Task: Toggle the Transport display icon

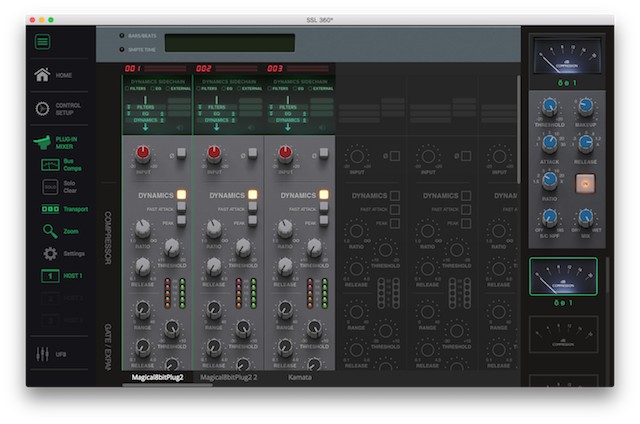Action: tap(50, 209)
